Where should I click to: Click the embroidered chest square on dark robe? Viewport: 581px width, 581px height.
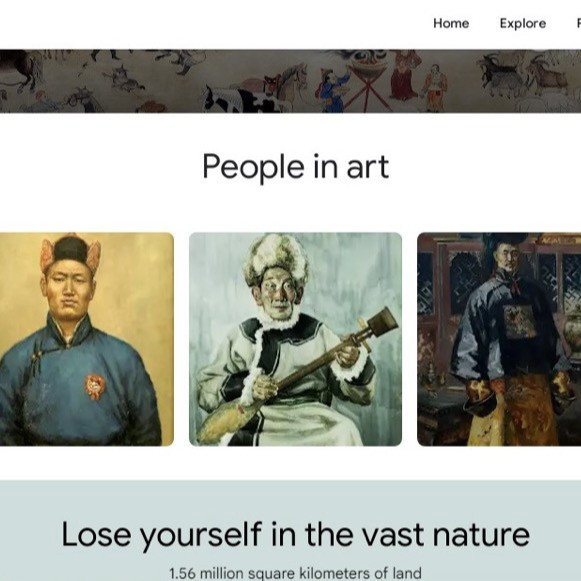[520, 322]
